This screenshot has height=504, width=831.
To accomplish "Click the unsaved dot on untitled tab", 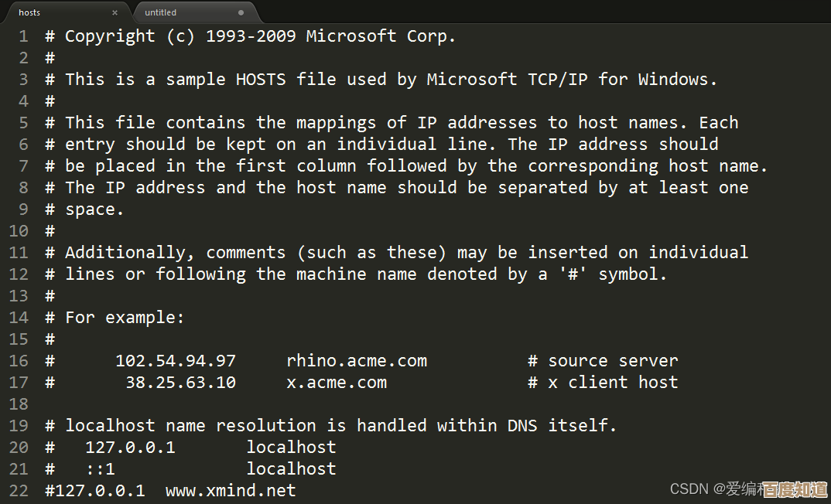I will pos(241,12).
